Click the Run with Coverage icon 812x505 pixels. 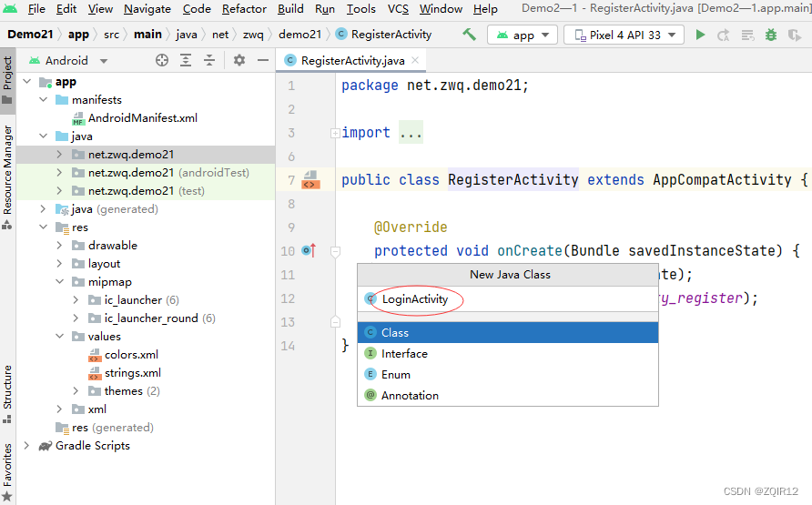794,35
